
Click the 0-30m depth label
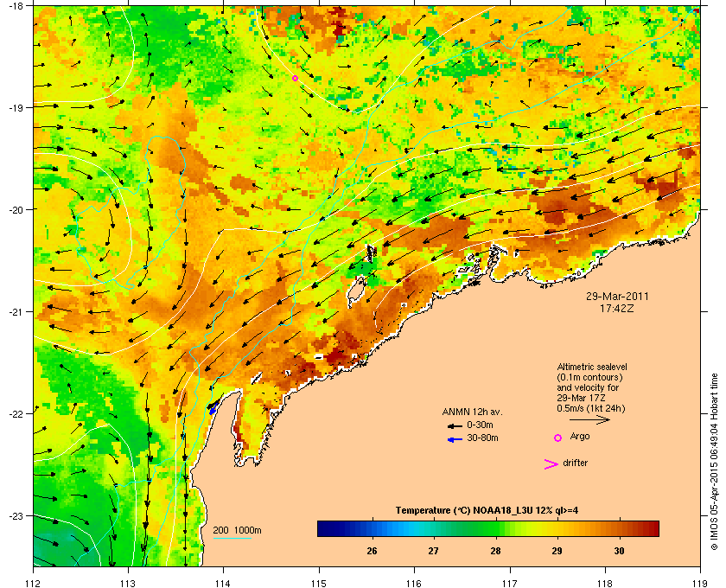click(x=480, y=425)
